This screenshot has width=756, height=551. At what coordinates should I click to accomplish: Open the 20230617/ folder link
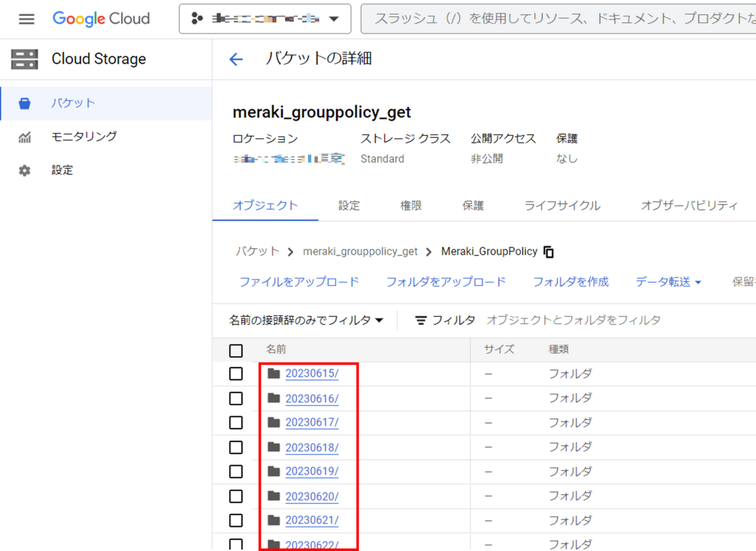(x=312, y=422)
